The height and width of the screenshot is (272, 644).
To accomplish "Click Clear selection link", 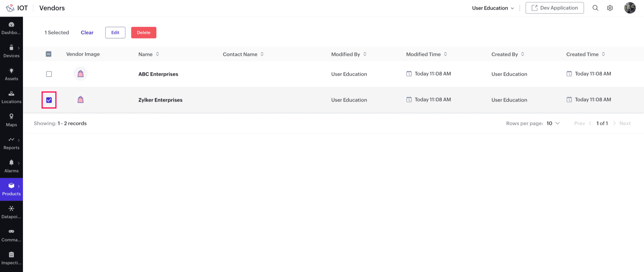I will pos(87,33).
